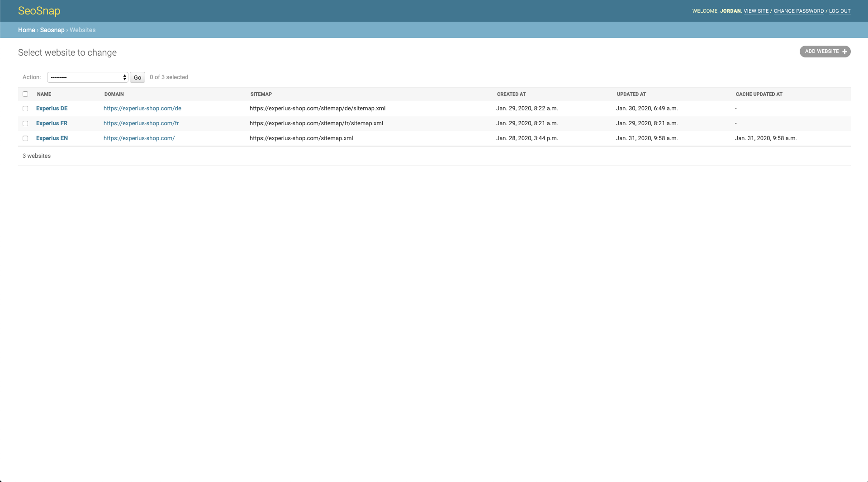Click the View Site link
The image size is (868, 482).
(x=756, y=11)
